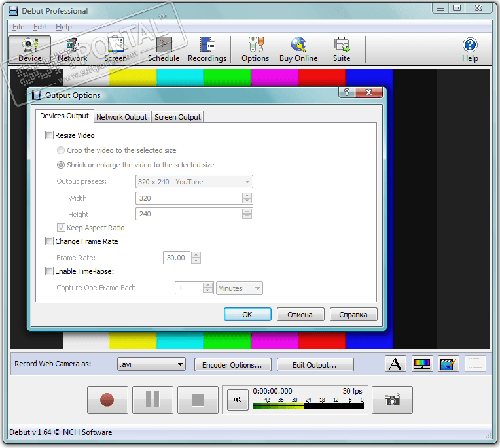Open the Edit menu
This screenshot has width=500, height=448.
pyautogui.click(x=40, y=27)
